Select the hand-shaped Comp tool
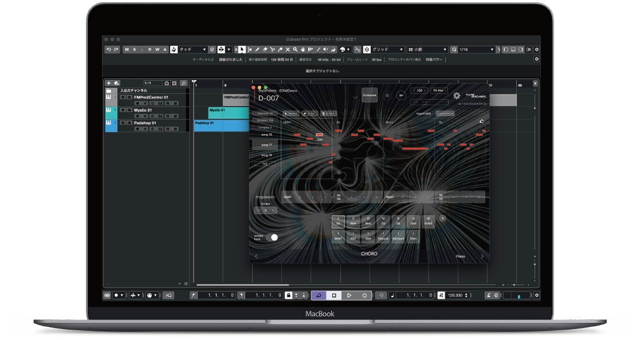The width and height of the screenshot is (644, 340). click(303, 50)
